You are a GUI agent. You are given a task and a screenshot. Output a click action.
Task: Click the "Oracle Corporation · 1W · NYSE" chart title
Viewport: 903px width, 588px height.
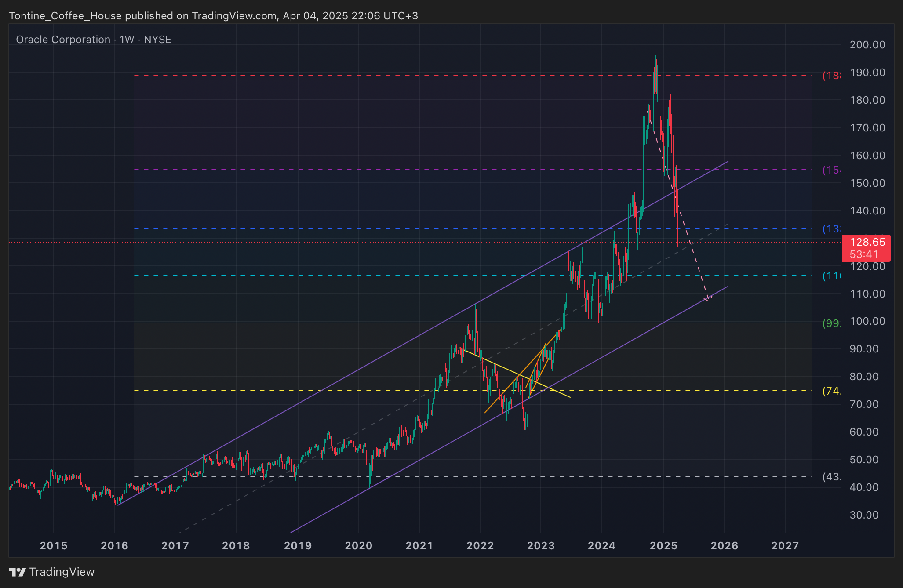94,40
